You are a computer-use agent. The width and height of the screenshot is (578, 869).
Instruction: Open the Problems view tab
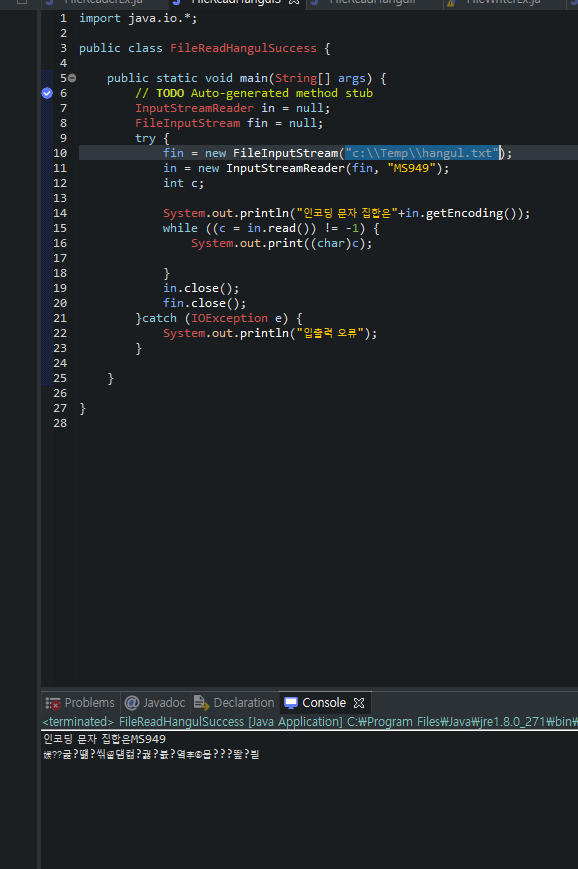(x=81, y=703)
